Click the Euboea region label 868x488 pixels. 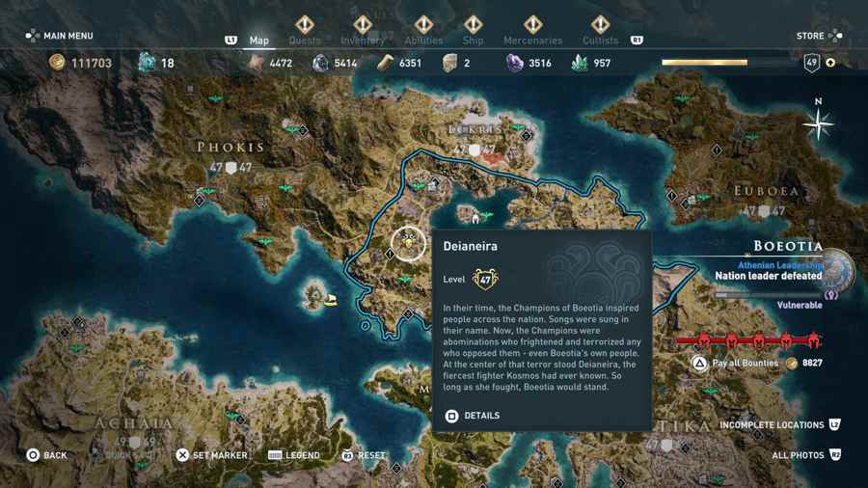[766, 191]
